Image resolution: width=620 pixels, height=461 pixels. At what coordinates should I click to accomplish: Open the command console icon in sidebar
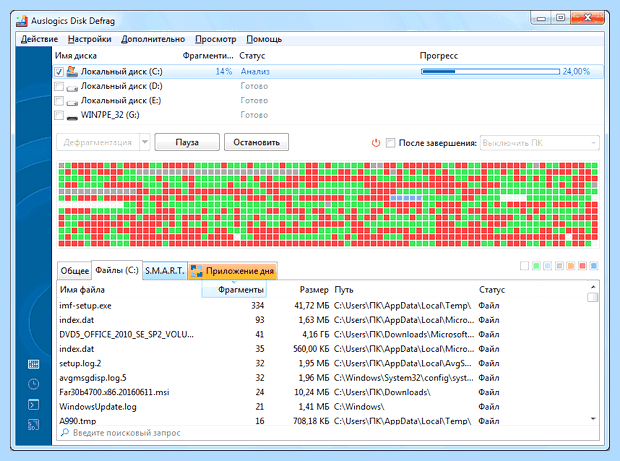34,404
